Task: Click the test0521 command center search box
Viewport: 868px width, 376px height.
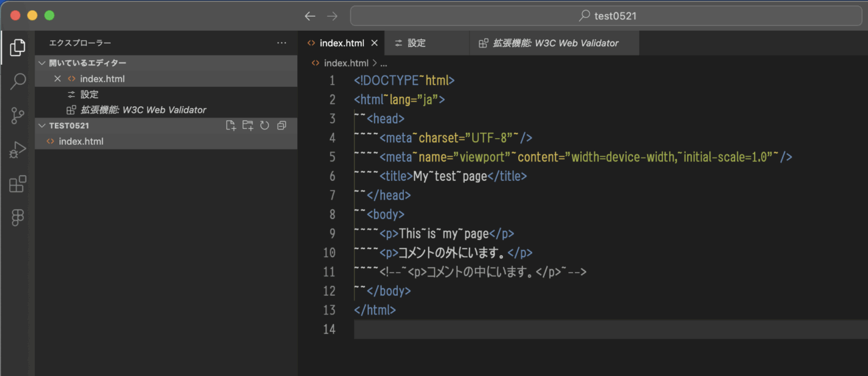Action: click(606, 16)
